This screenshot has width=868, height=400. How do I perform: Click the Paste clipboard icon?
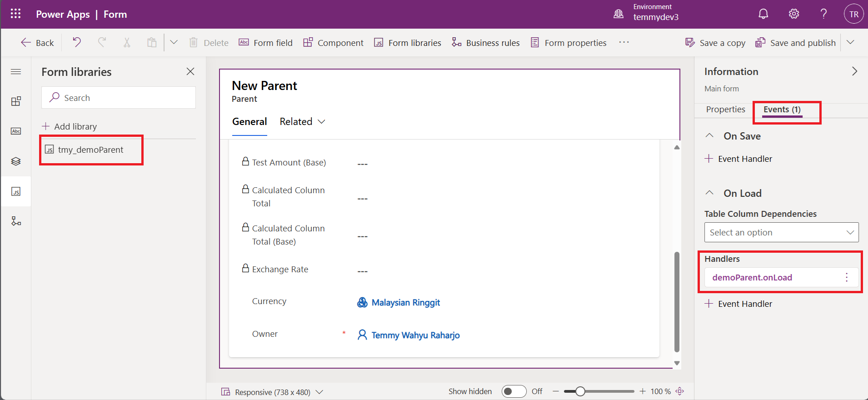coord(152,42)
